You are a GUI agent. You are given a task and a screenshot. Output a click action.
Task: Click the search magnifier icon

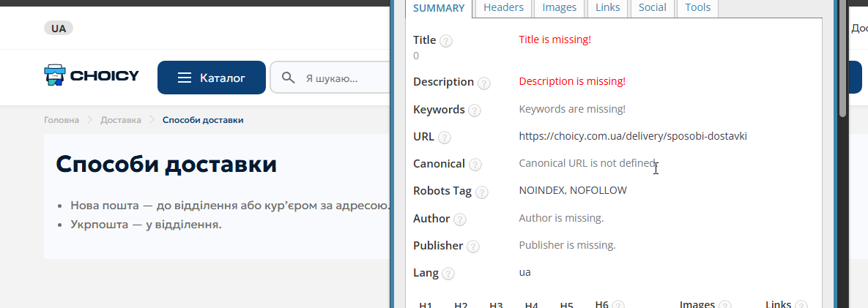coord(288,78)
